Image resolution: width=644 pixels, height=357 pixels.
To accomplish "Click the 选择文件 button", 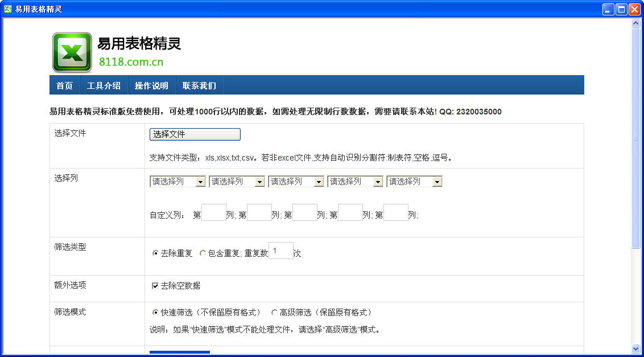I will [x=195, y=134].
